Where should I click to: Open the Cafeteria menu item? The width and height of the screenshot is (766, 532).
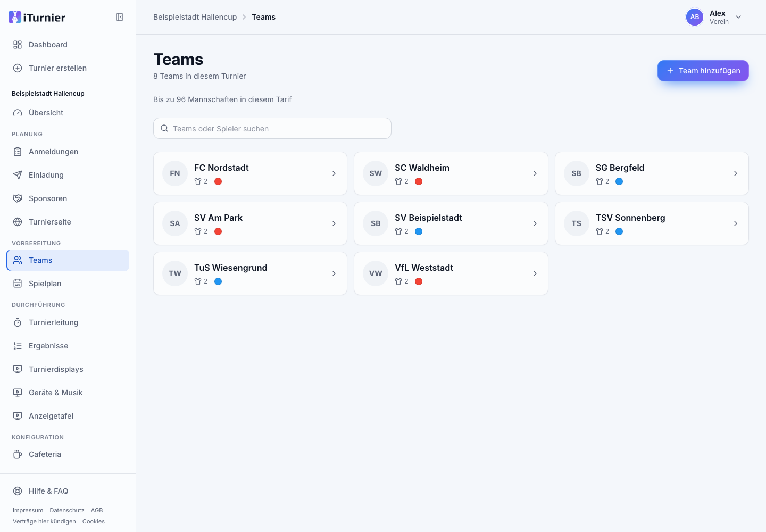[x=68, y=454]
